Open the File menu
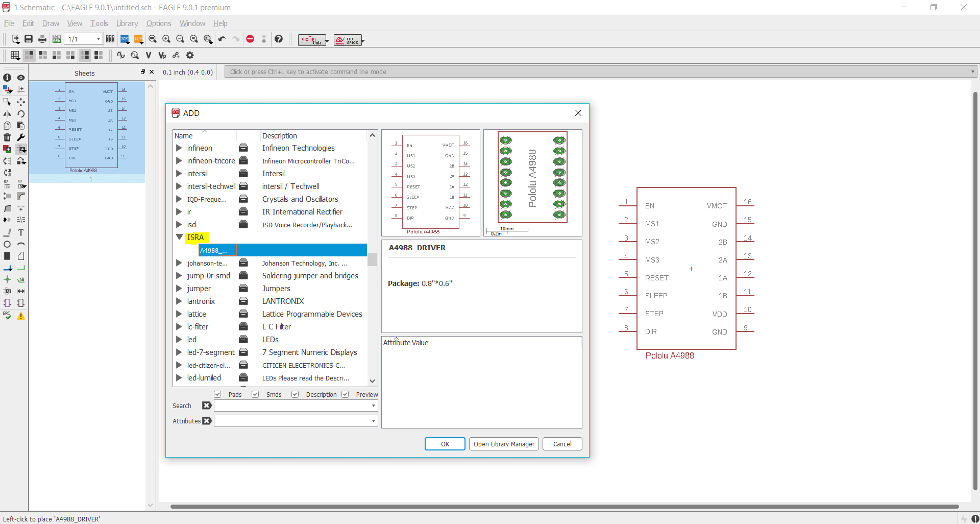The image size is (980, 524). [9, 23]
